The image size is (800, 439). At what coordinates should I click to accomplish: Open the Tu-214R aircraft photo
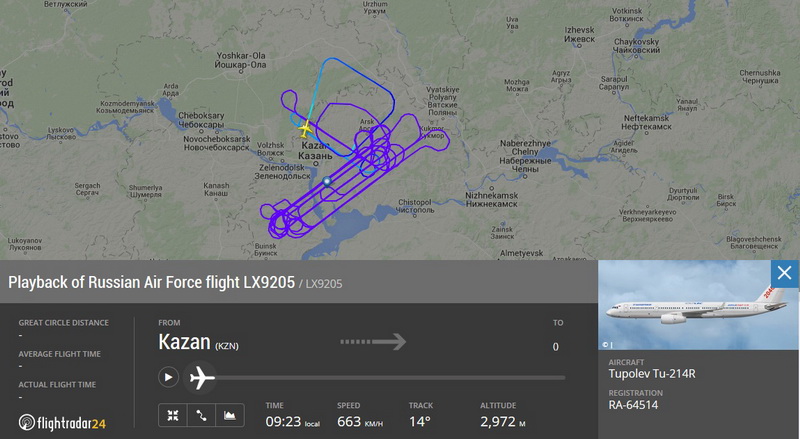pos(698,305)
